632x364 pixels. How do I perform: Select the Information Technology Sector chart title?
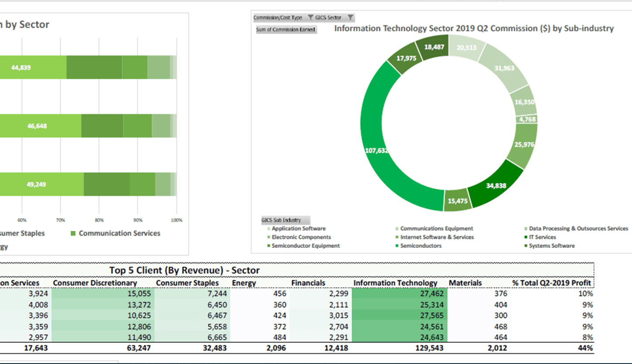click(x=473, y=28)
